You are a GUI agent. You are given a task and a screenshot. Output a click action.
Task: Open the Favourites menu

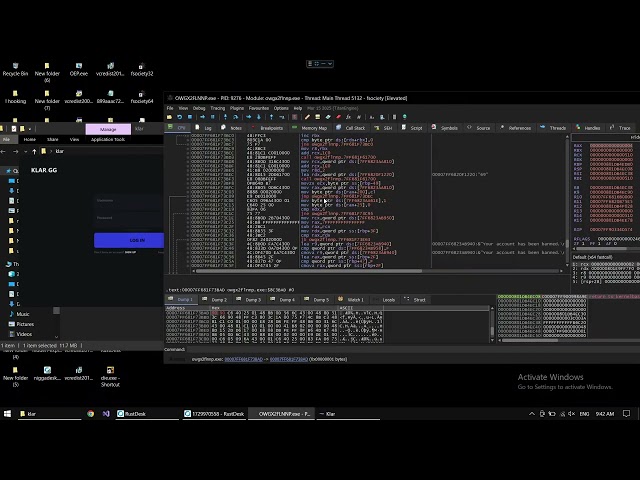coord(259,108)
